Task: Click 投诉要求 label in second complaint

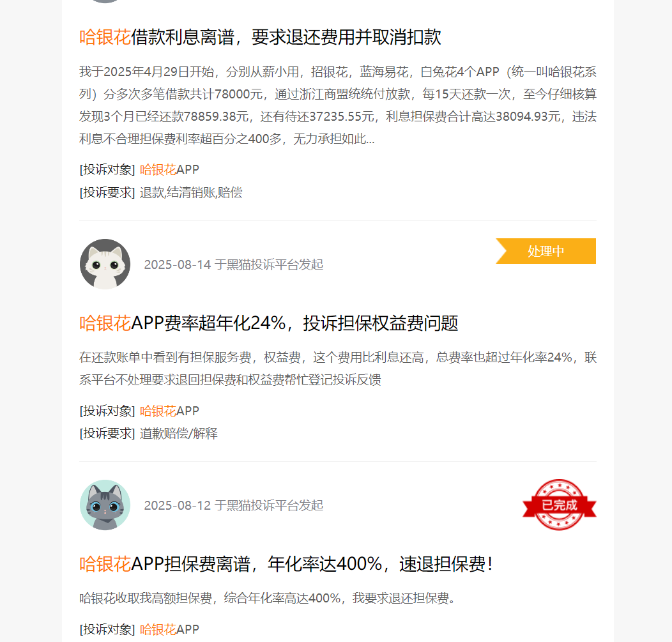Action: click(x=107, y=433)
